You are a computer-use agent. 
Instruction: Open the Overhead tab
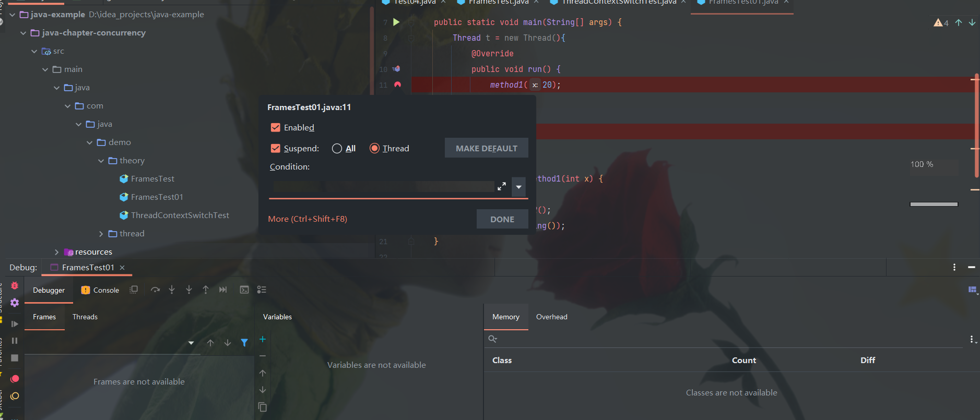click(x=551, y=317)
